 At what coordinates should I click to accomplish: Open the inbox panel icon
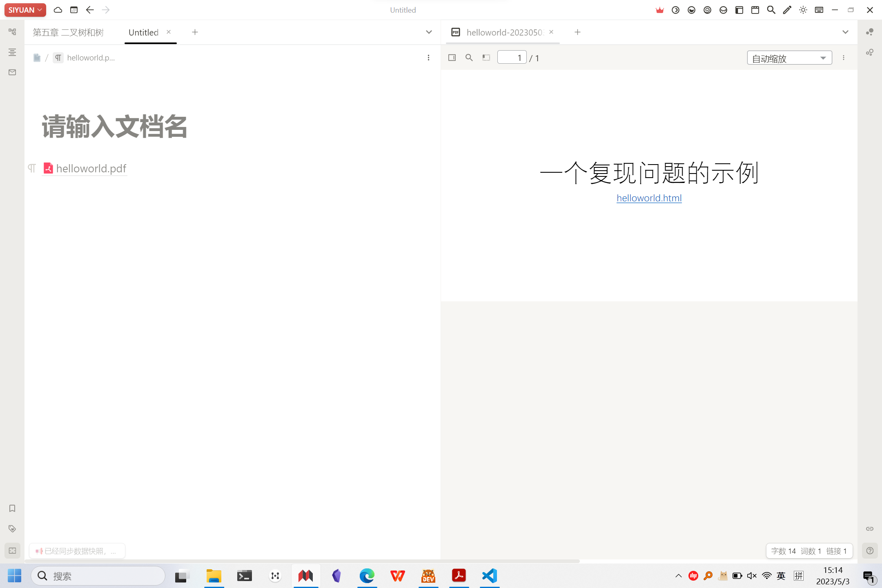[12, 72]
